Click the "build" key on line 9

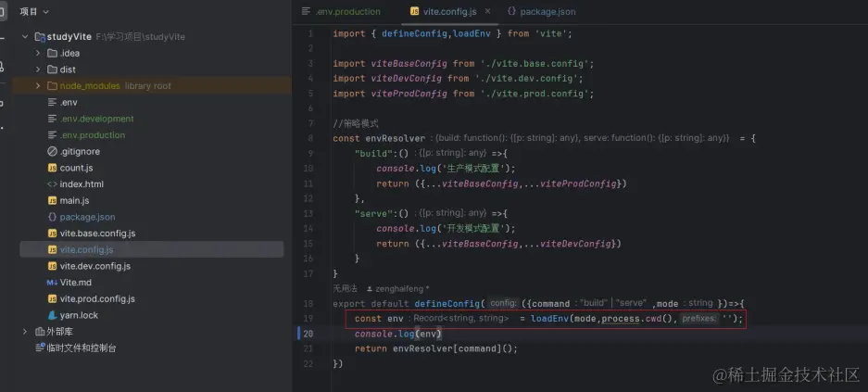tap(373, 153)
